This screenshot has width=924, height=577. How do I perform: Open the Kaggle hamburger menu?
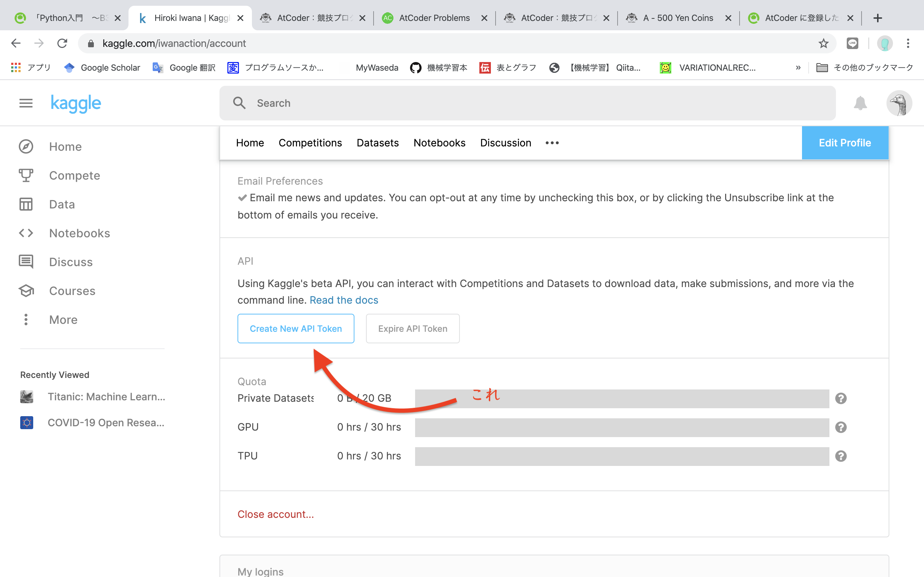26,103
